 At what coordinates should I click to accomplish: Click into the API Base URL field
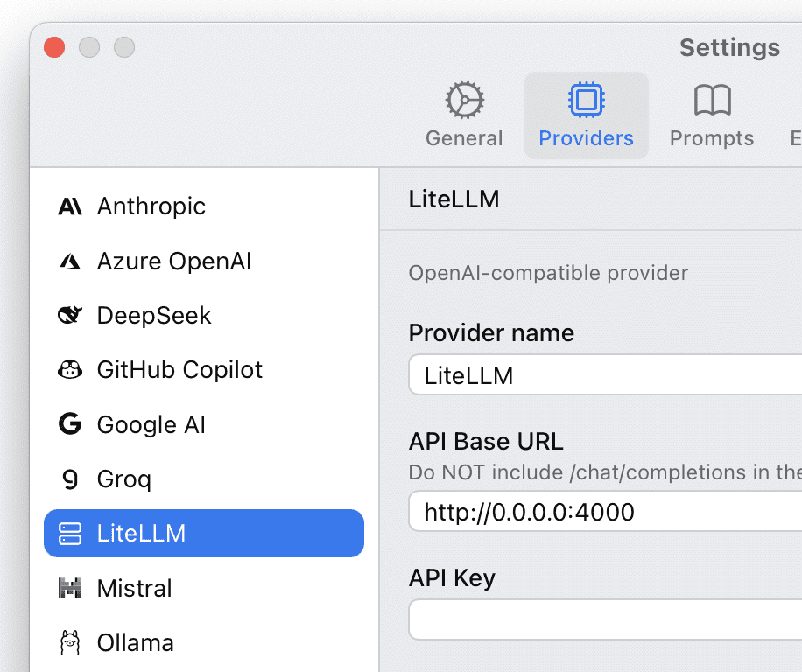pos(606,512)
